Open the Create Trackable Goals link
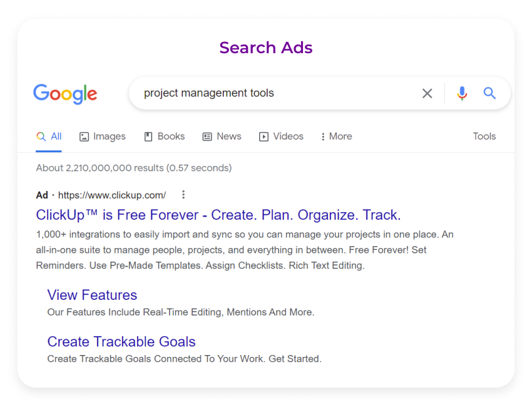Image resolution: width=532 pixels, height=407 pixels. [x=121, y=342]
